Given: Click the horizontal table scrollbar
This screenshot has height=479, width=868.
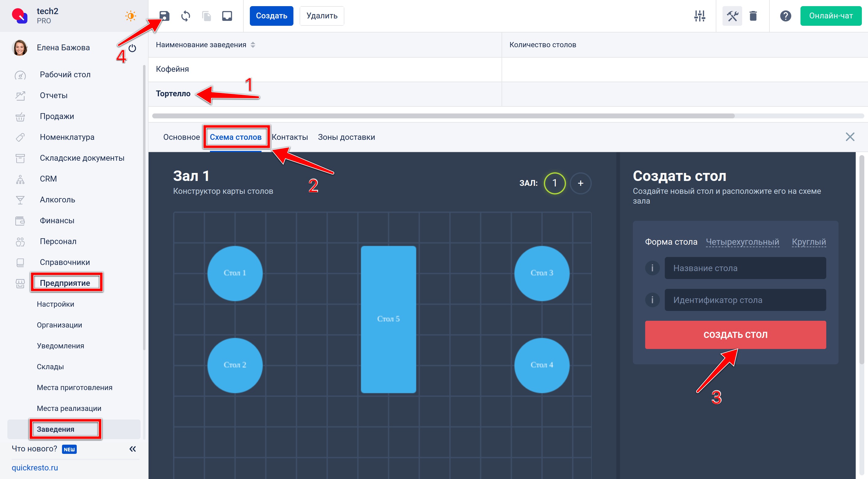Looking at the screenshot, I should point(443,116).
